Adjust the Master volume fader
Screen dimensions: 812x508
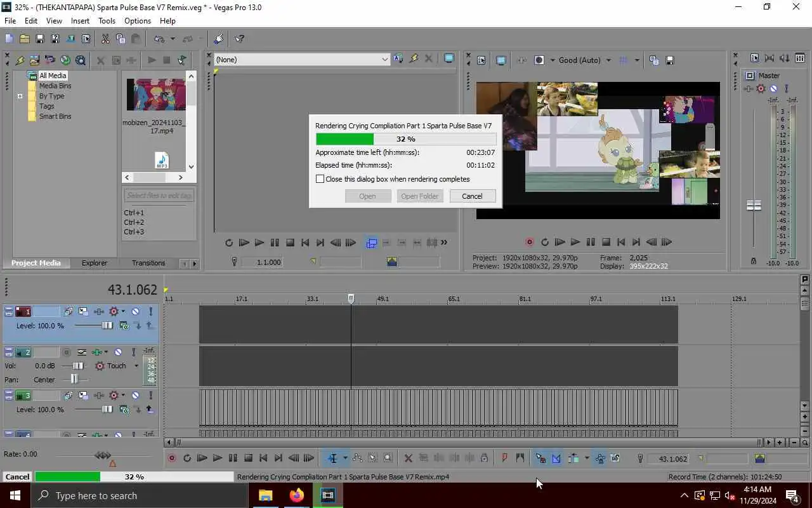point(754,205)
